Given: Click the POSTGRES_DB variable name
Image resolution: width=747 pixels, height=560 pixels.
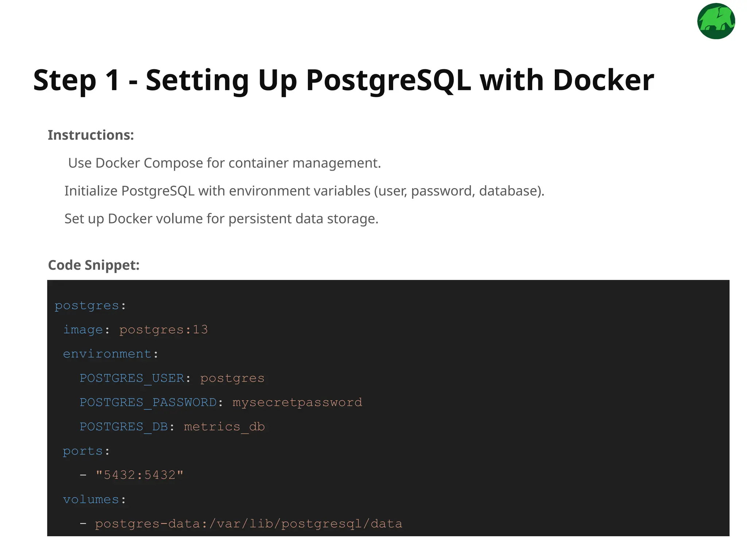Looking at the screenshot, I should point(124,427).
